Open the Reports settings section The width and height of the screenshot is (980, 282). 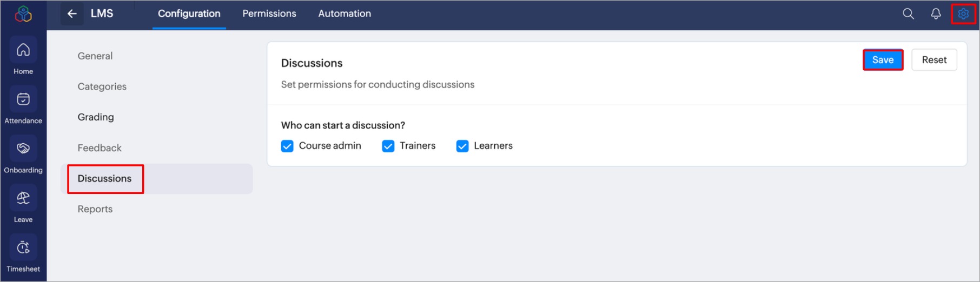pos(95,209)
